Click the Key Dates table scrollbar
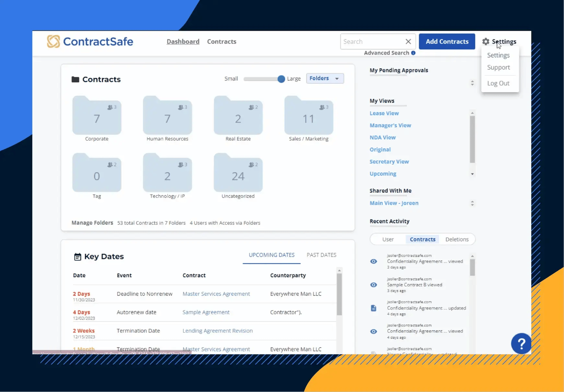The height and width of the screenshot is (392, 564). [x=339, y=294]
